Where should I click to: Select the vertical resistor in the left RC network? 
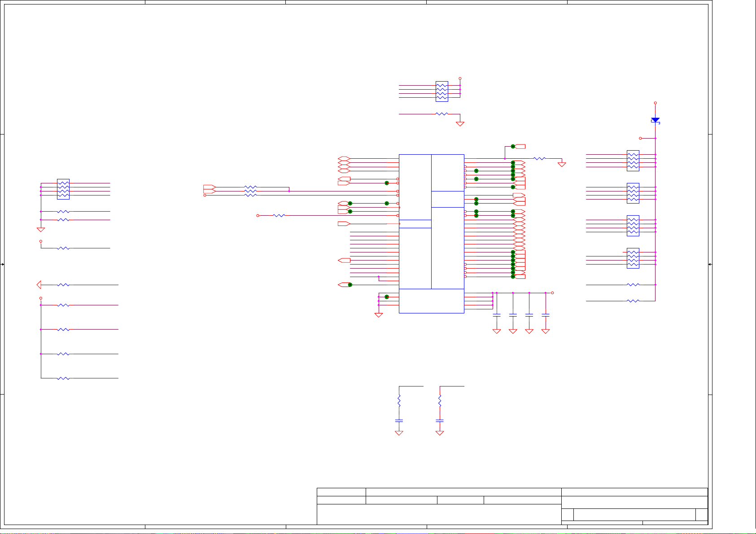coord(399,401)
